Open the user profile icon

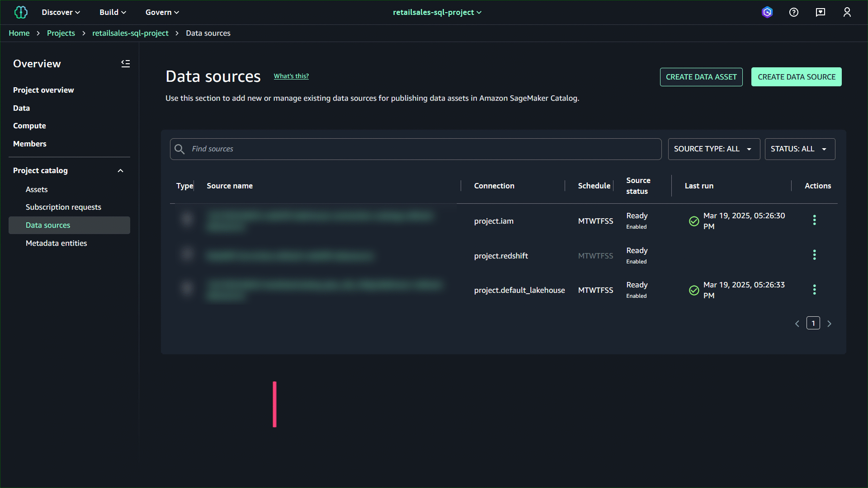pyautogui.click(x=847, y=12)
